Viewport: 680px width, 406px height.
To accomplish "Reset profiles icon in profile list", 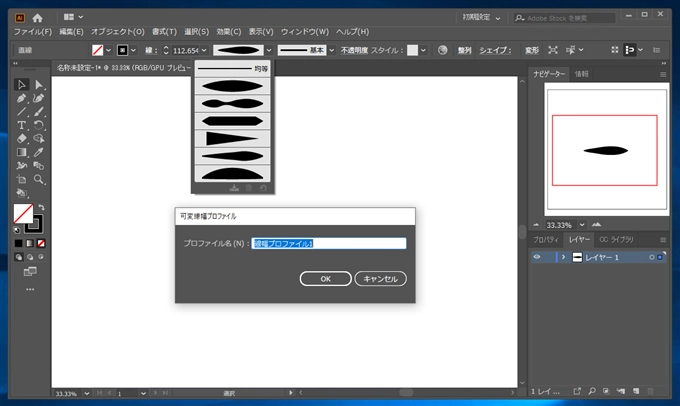I will coord(263,188).
